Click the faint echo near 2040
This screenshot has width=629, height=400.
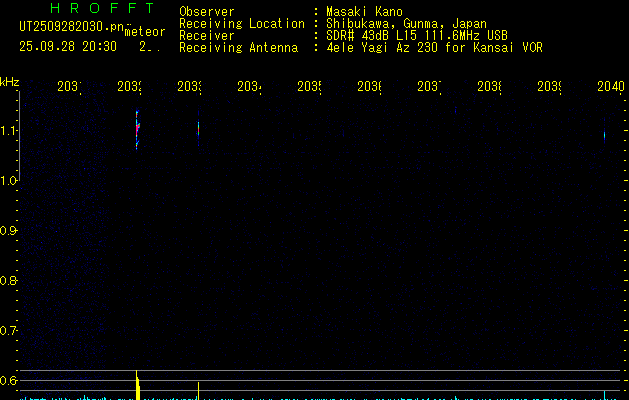pyautogui.click(x=605, y=136)
